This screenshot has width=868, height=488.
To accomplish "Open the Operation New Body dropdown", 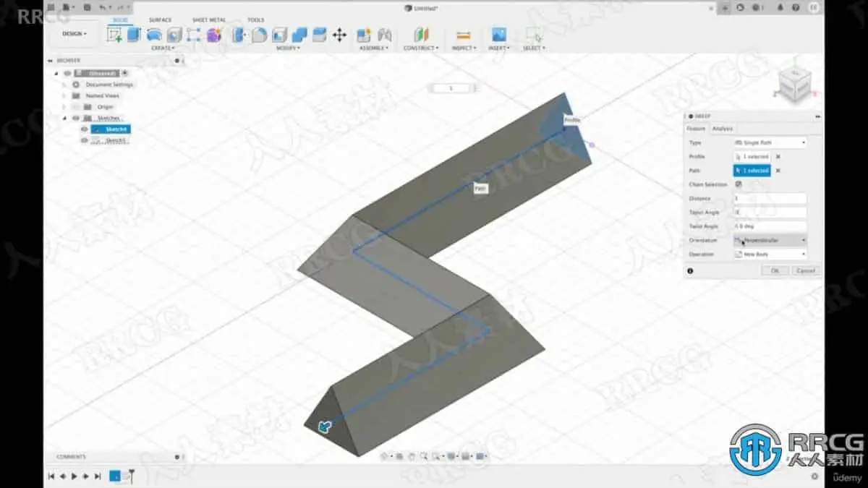I will (770, 254).
